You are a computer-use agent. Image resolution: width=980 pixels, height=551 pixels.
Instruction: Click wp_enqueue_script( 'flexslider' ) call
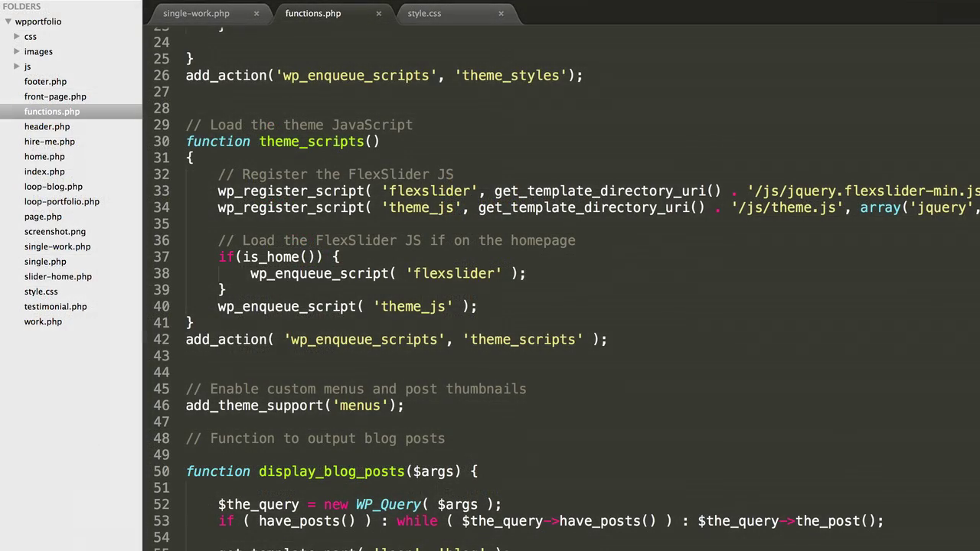pos(388,273)
